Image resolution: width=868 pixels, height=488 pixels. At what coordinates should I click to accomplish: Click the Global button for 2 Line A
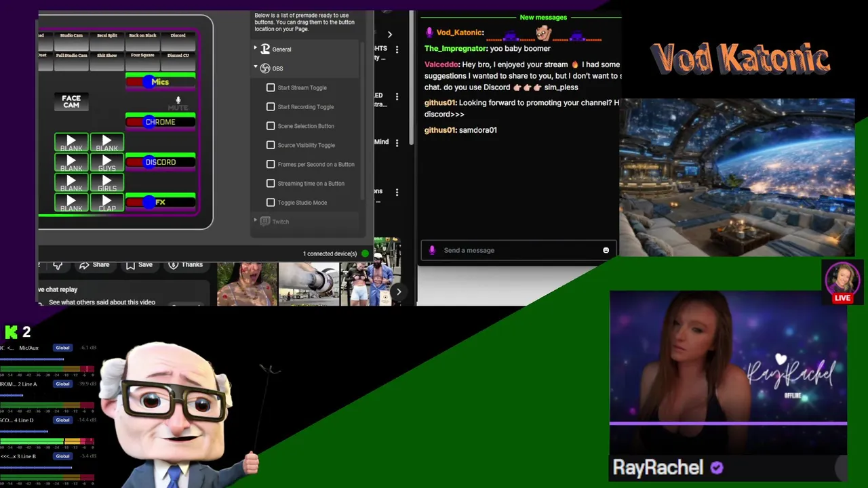(62, 384)
